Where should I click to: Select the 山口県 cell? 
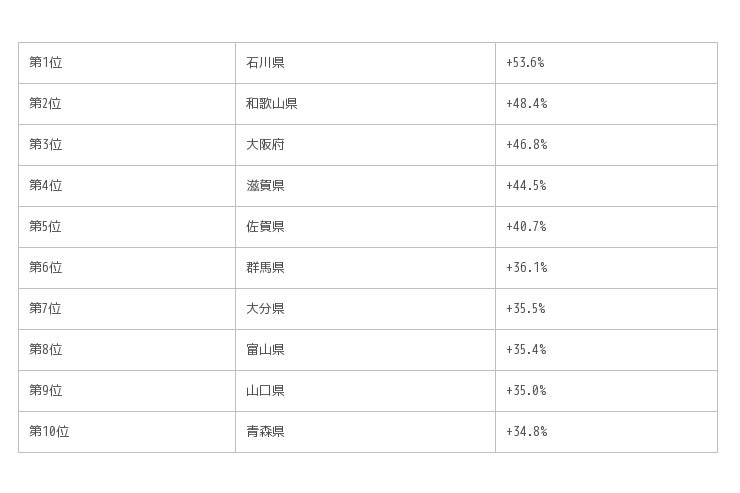[265, 391]
